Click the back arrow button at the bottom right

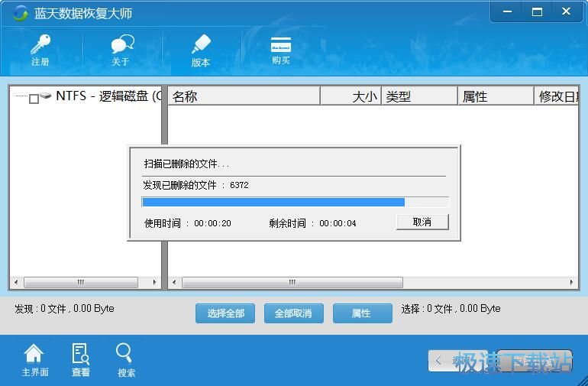coord(457,361)
